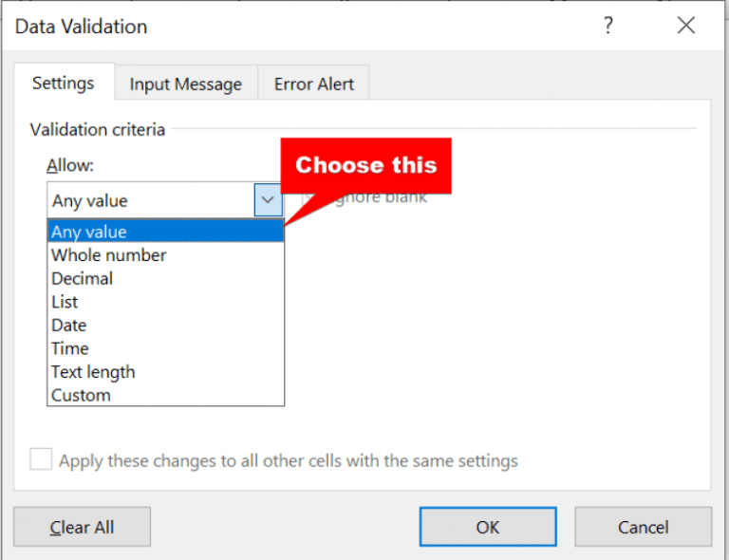The height and width of the screenshot is (560, 729).
Task: Confirm with the OK button
Action: (488, 527)
